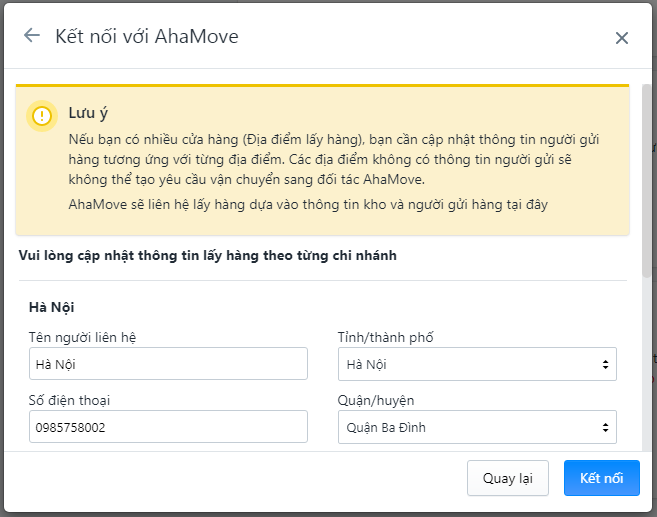This screenshot has width=657, height=517.
Task: Go back using the left arrow icon
Action: tap(32, 36)
